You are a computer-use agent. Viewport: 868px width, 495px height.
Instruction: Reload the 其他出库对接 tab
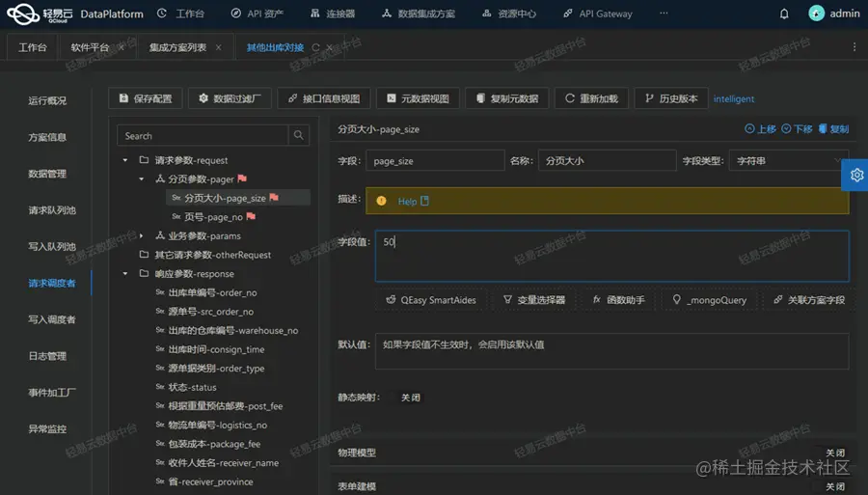coord(315,47)
